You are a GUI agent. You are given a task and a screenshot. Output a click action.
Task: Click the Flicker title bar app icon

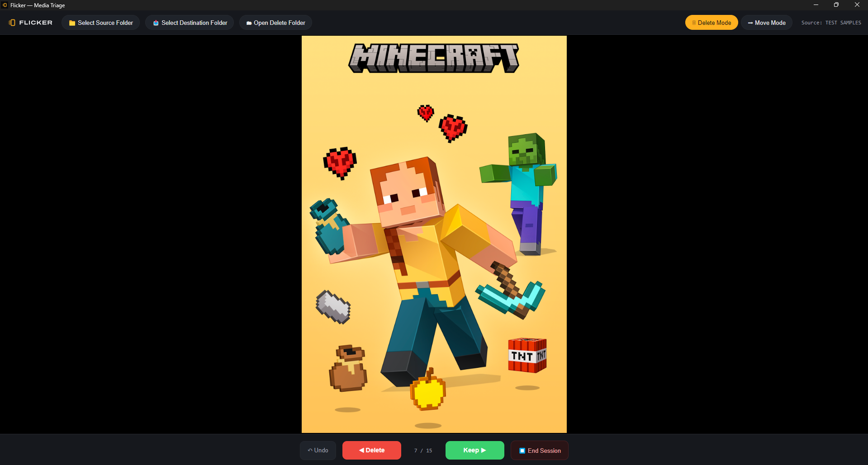click(5, 5)
